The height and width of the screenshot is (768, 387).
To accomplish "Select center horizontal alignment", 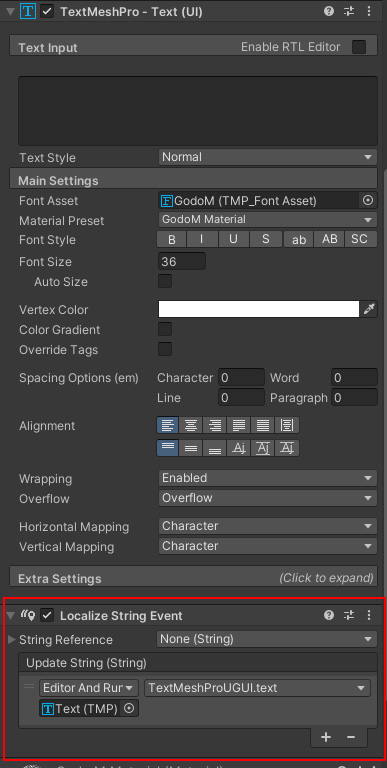I will pos(191,425).
